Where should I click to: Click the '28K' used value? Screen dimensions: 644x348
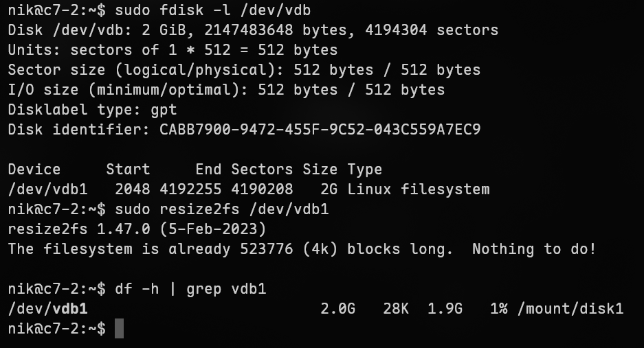(x=395, y=309)
